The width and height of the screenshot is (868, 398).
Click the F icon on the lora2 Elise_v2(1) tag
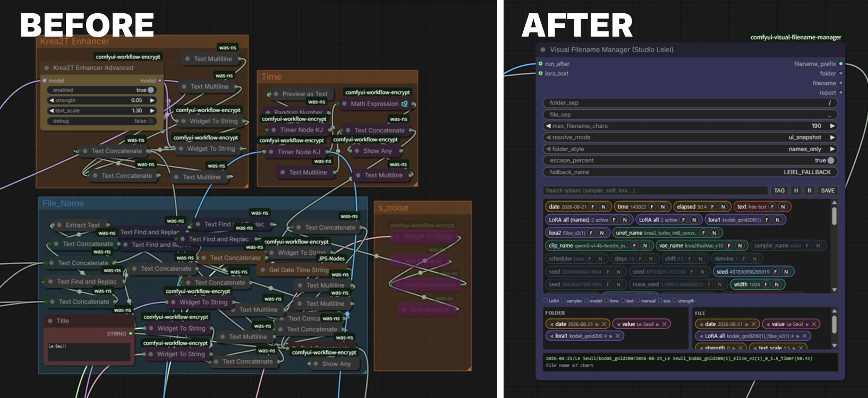click(591, 233)
